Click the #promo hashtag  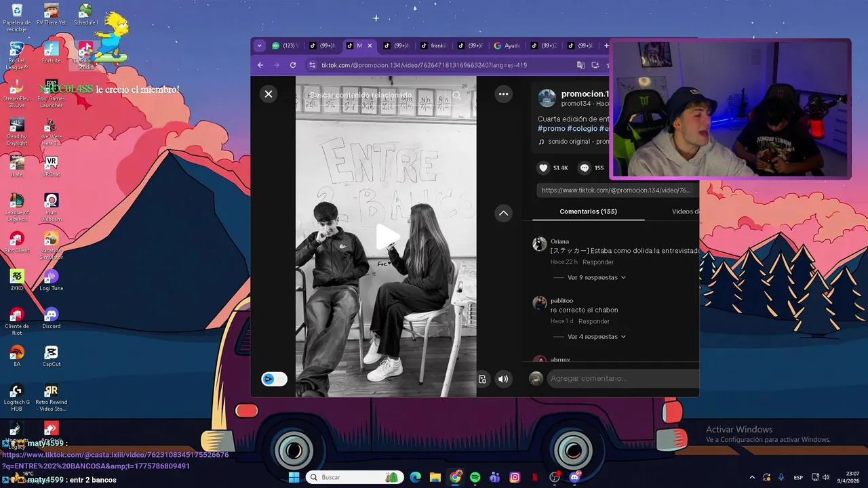551,129
